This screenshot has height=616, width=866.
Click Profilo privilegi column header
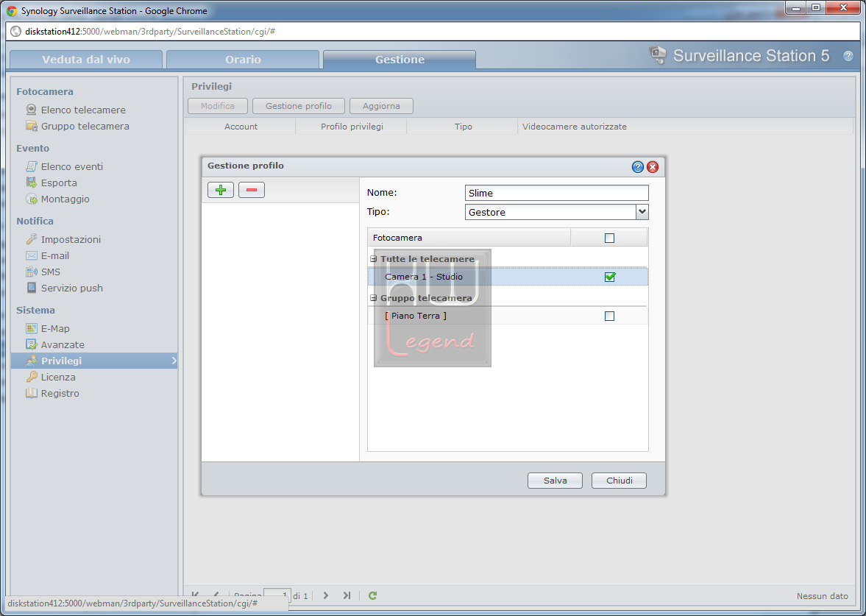click(352, 127)
